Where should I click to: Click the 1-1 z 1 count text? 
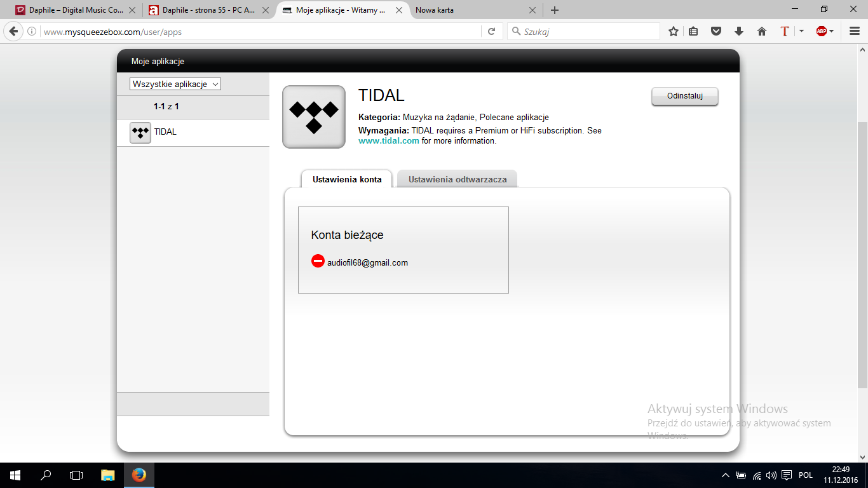166,107
